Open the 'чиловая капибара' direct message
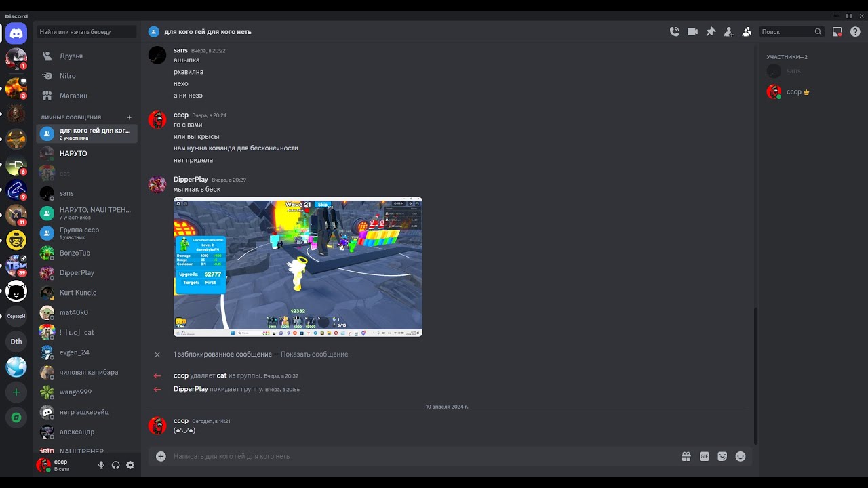The image size is (868, 488). point(87,372)
